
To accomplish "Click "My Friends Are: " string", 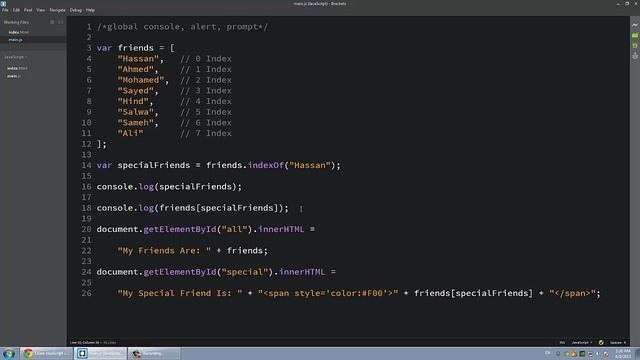I will tap(164, 251).
